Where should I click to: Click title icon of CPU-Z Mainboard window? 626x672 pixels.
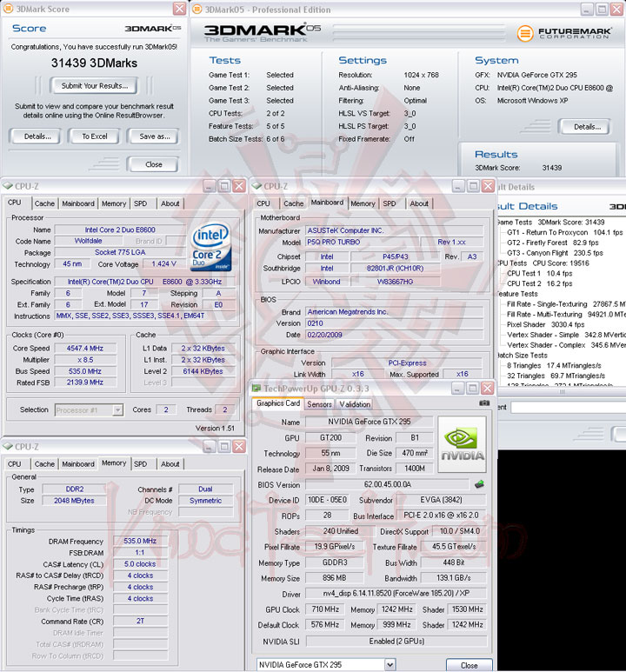click(256, 186)
